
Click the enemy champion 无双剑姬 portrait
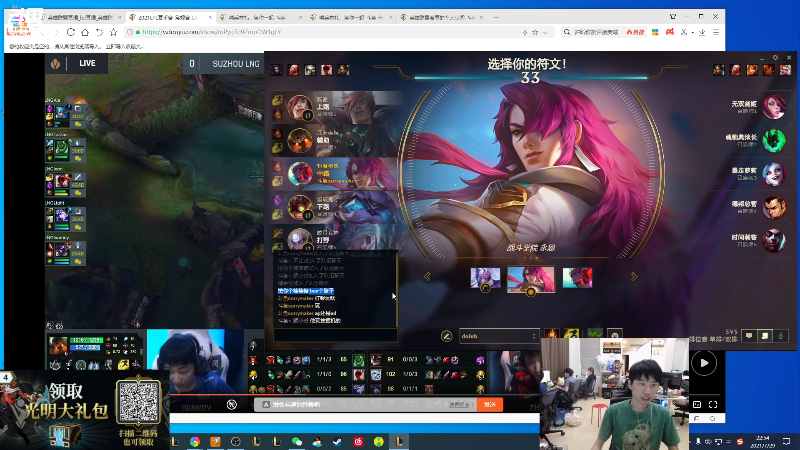point(774,107)
